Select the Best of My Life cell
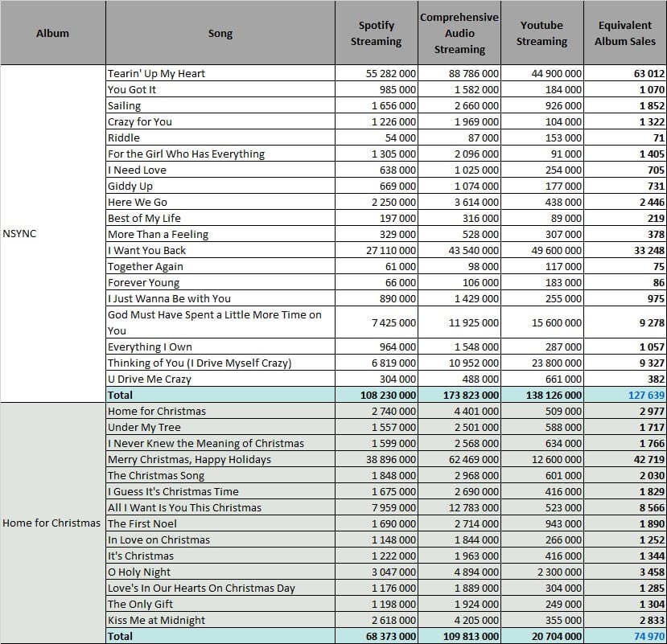The image size is (667, 644). (220, 218)
